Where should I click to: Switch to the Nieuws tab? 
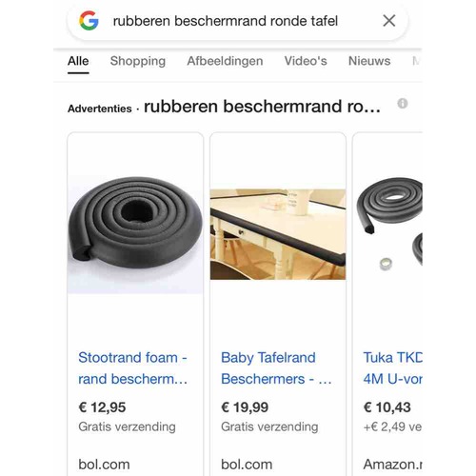tap(369, 61)
